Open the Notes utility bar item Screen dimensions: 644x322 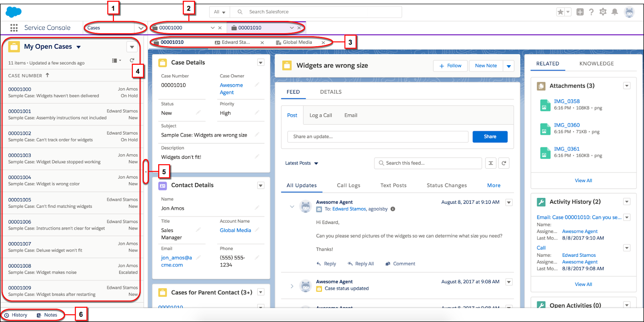47,315
